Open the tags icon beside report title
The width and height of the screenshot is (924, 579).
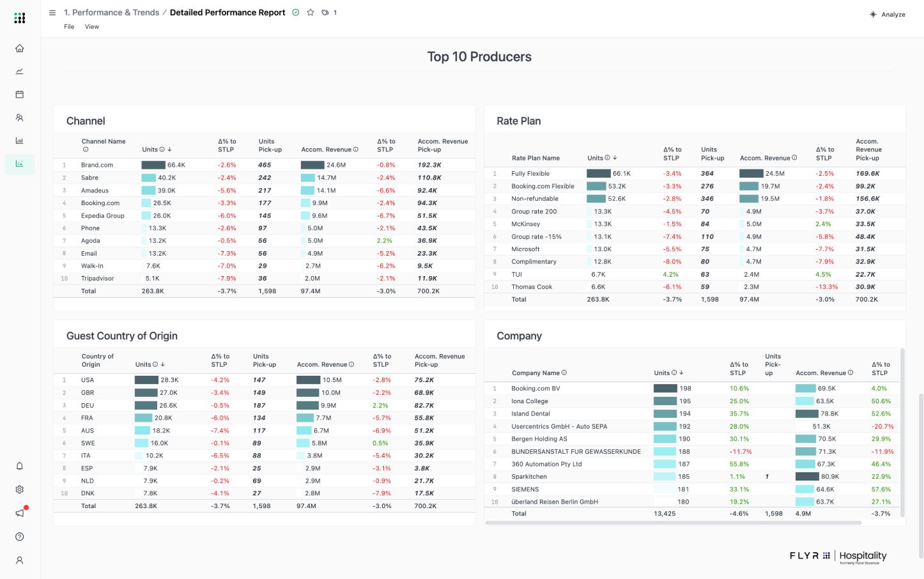click(325, 13)
